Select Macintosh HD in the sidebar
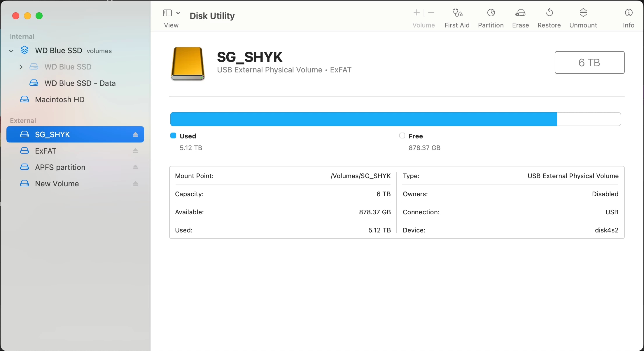644x351 pixels. pyautogui.click(x=60, y=100)
